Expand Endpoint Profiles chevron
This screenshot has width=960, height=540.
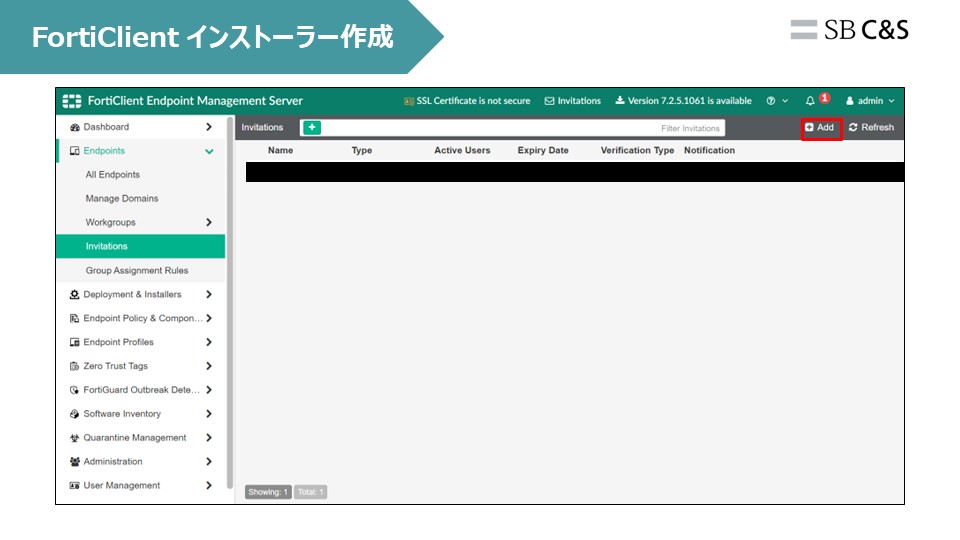tap(209, 342)
